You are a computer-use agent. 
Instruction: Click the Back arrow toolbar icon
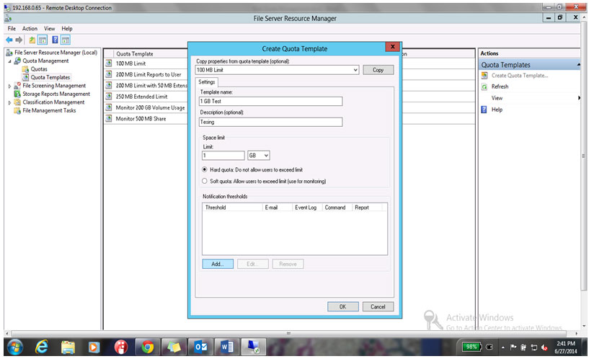9,40
